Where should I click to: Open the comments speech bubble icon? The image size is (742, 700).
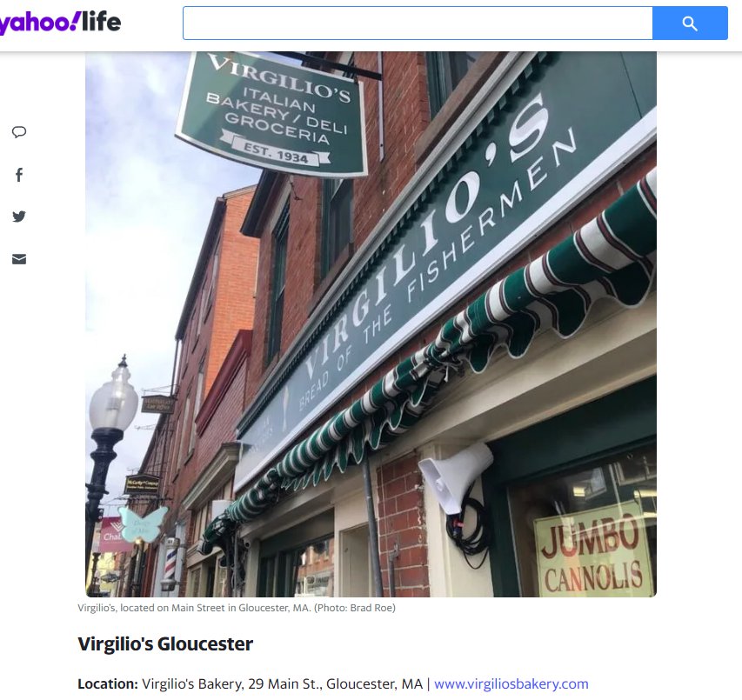coord(19,132)
